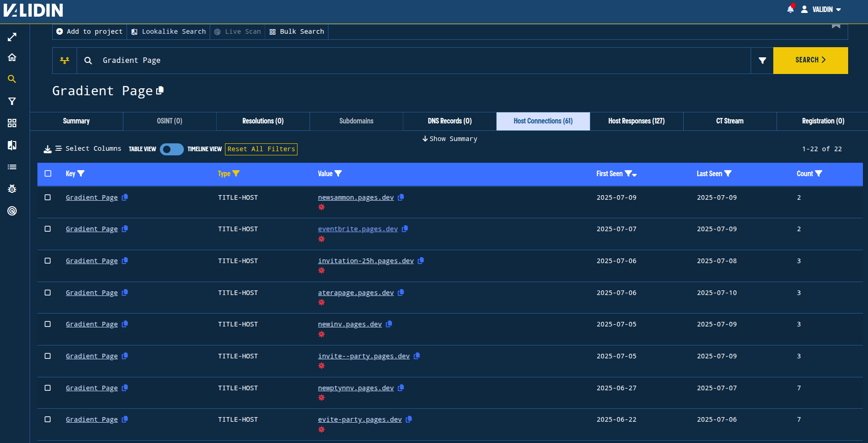Filter the Value column

(x=338, y=174)
